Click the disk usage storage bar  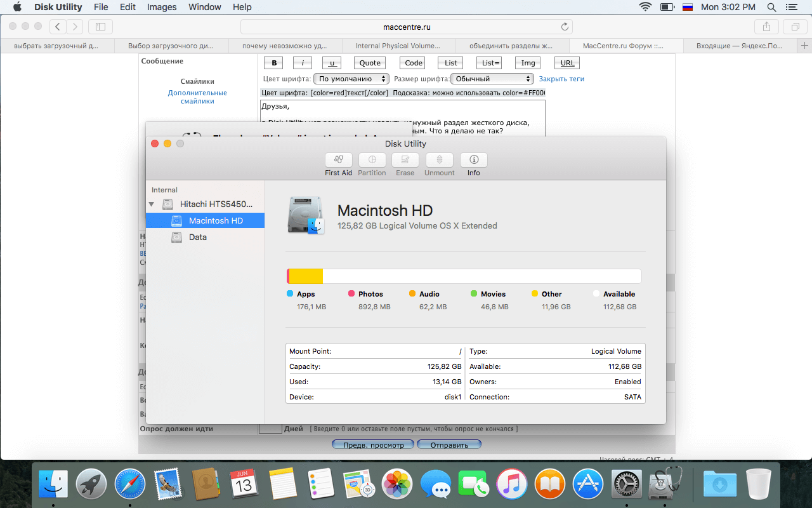pos(464,276)
